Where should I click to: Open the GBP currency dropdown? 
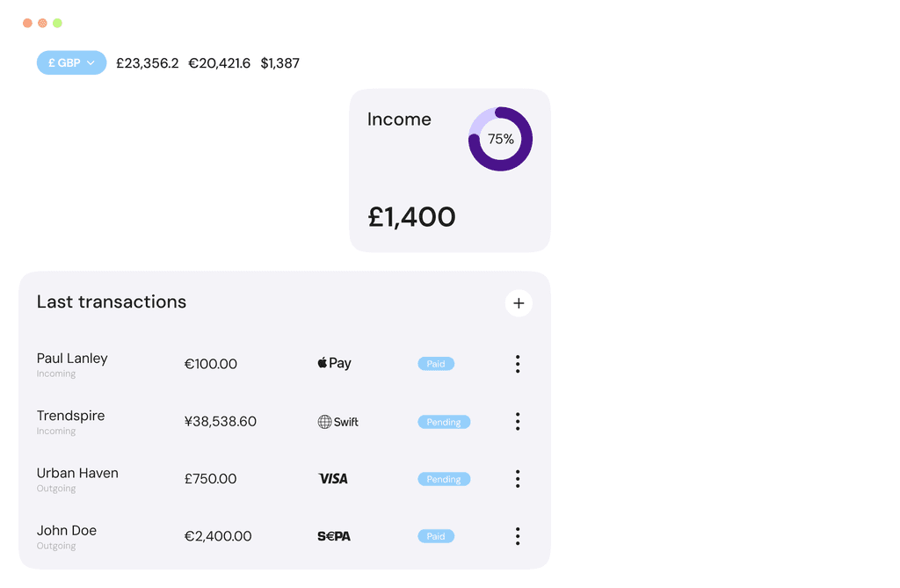pos(71,62)
